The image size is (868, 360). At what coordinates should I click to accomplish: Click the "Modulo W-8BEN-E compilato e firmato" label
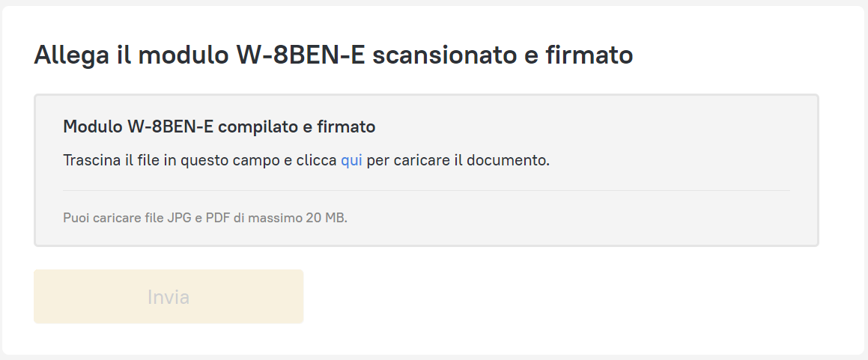tap(219, 127)
